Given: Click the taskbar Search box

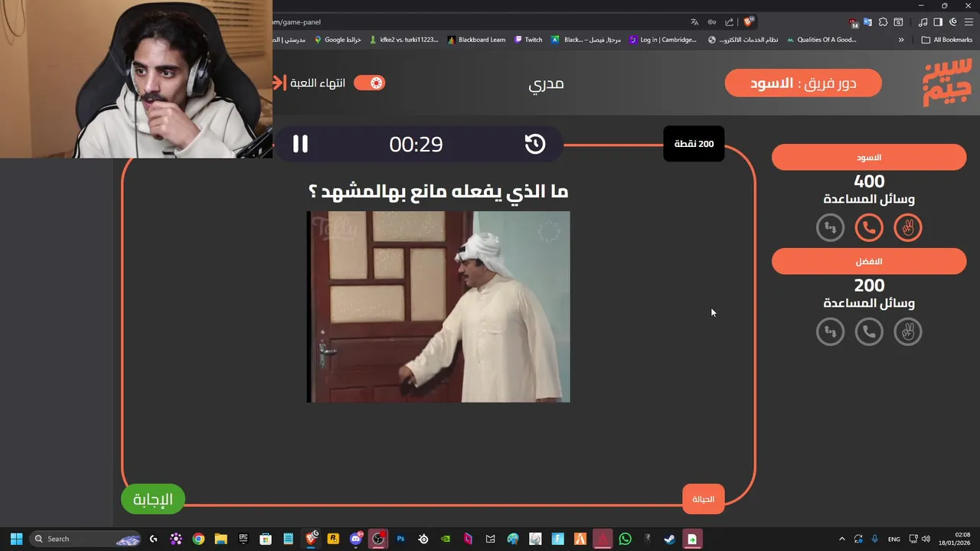Looking at the screenshot, I should [85, 539].
